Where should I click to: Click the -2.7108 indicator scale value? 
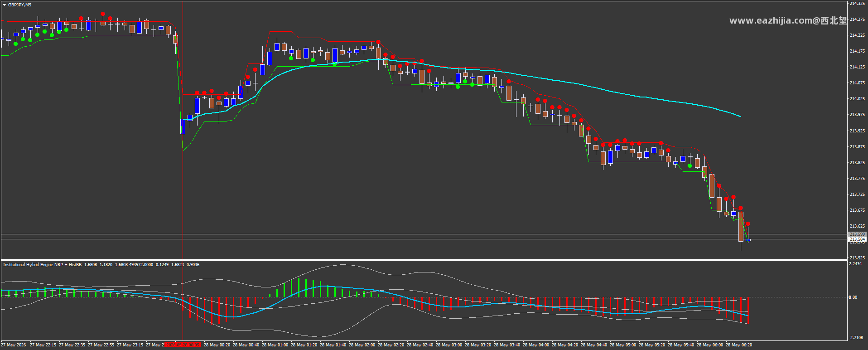(x=856, y=338)
